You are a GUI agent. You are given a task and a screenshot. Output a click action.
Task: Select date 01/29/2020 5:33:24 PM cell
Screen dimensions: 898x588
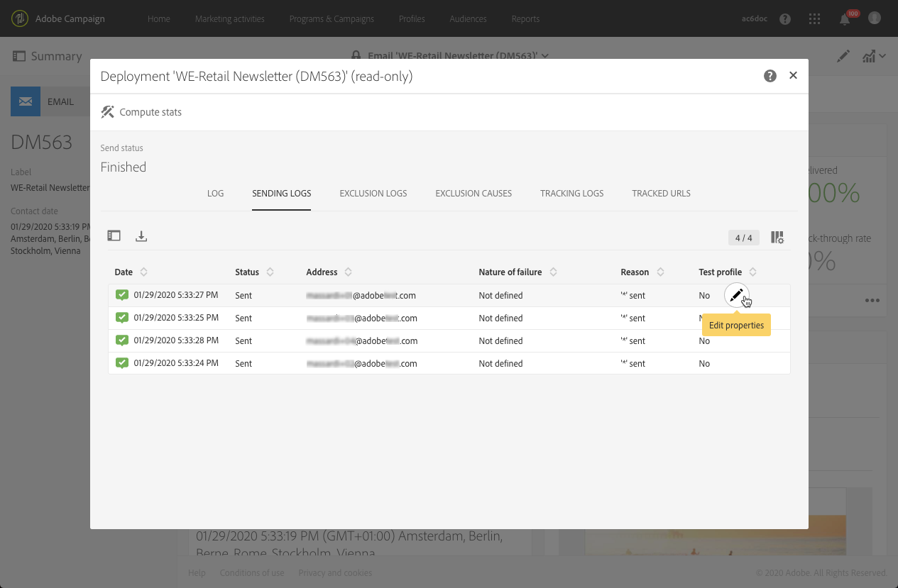pos(176,363)
